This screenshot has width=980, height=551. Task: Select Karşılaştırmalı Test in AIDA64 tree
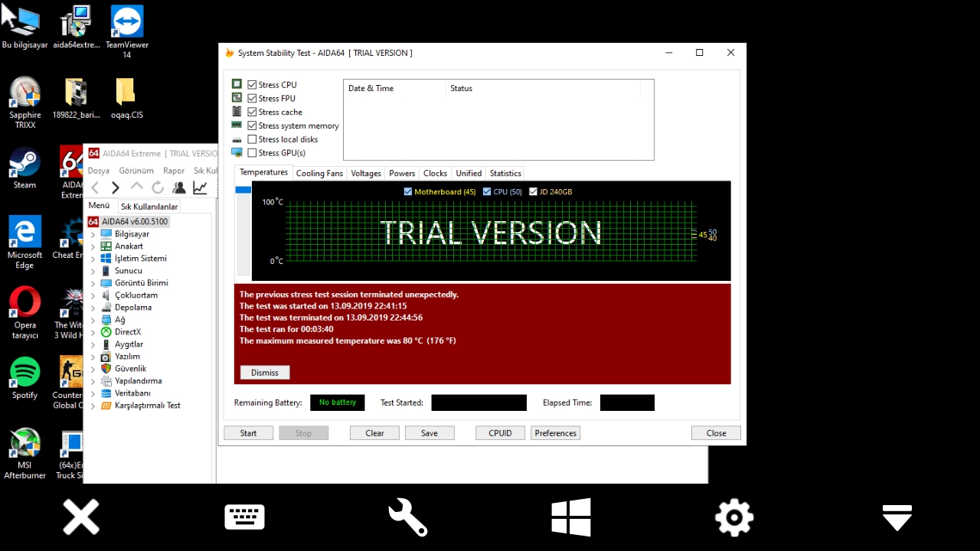[148, 406]
